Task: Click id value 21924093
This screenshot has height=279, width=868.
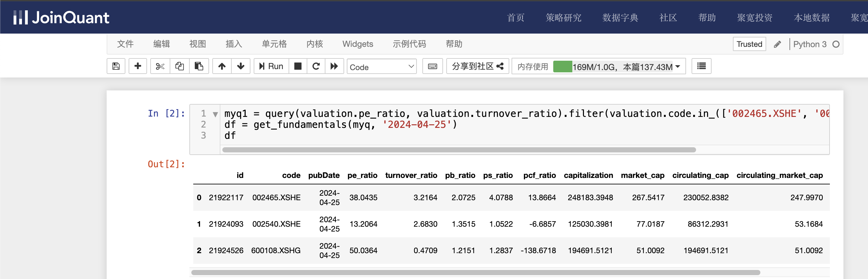Action: (x=226, y=224)
